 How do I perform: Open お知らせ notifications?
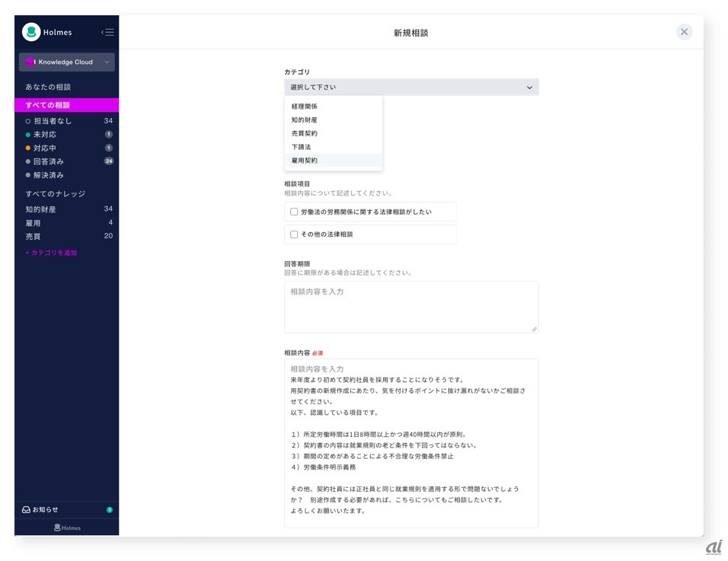[x=66, y=509]
